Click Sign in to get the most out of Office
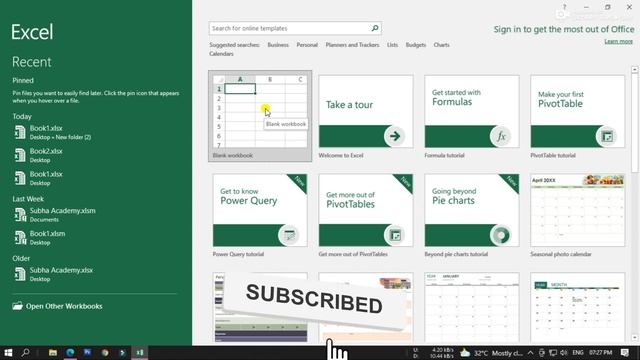The width and height of the screenshot is (640, 360). tap(564, 29)
